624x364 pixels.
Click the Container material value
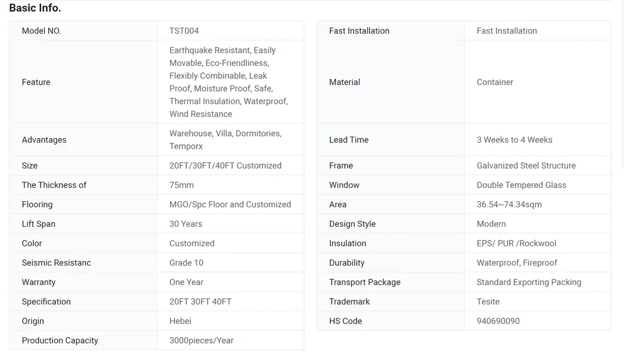coord(495,82)
